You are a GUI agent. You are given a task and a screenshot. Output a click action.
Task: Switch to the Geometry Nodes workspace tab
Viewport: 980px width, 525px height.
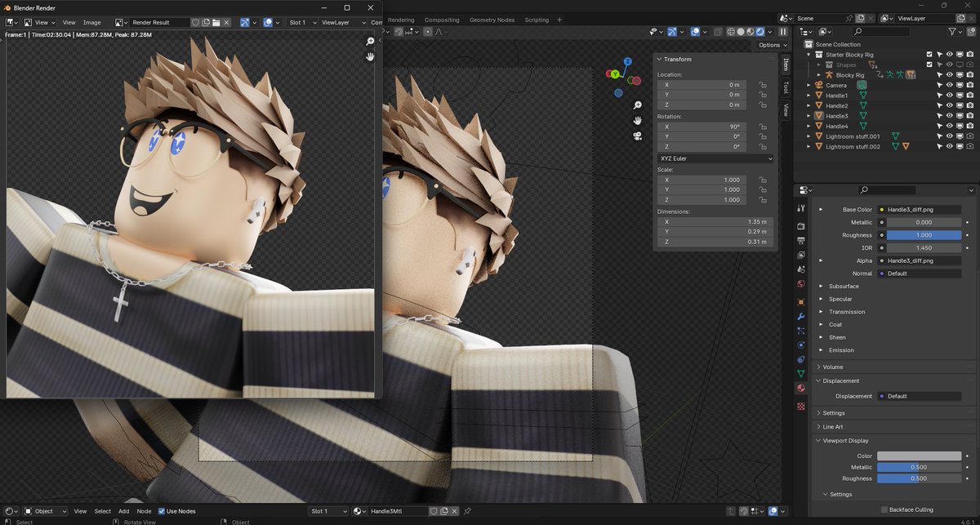[x=492, y=20]
